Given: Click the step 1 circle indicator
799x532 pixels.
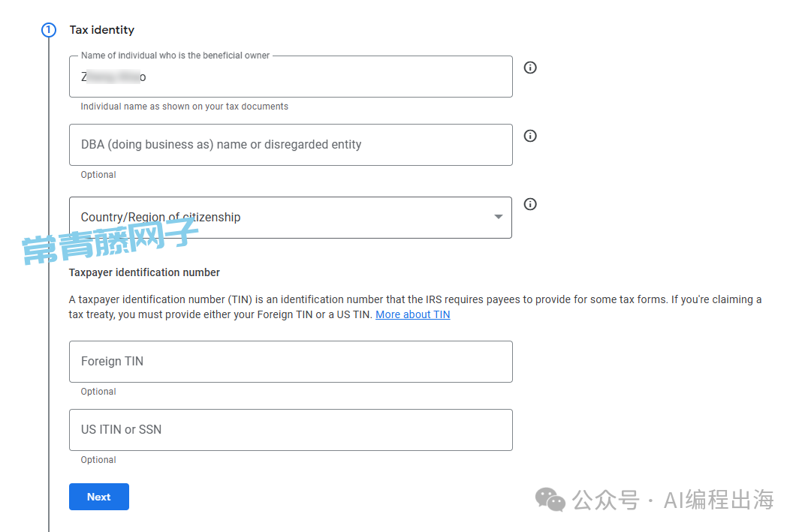Looking at the screenshot, I should pyautogui.click(x=49, y=30).
